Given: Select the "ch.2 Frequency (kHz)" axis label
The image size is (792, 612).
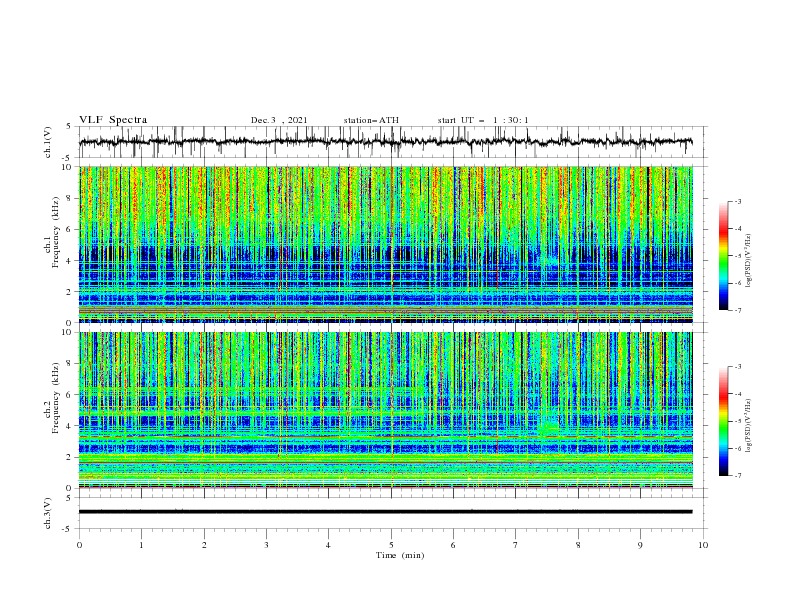Looking at the screenshot, I should [x=52, y=398].
